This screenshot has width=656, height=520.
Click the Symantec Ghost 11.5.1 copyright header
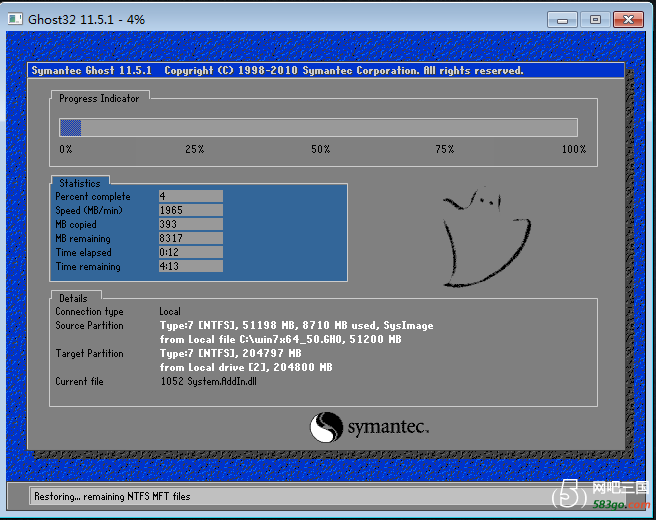(x=277, y=70)
